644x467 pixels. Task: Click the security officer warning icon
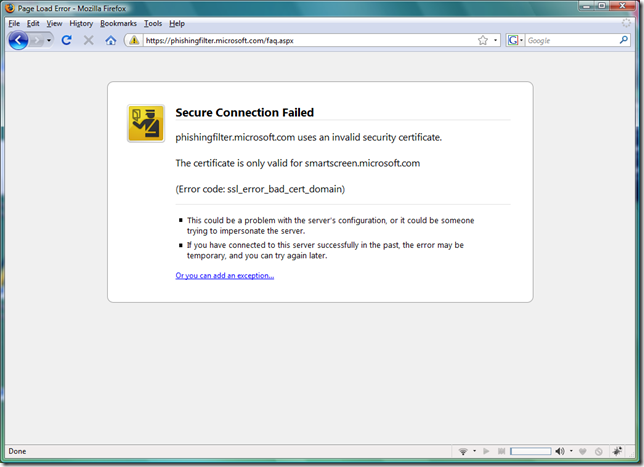pos(146,123)
